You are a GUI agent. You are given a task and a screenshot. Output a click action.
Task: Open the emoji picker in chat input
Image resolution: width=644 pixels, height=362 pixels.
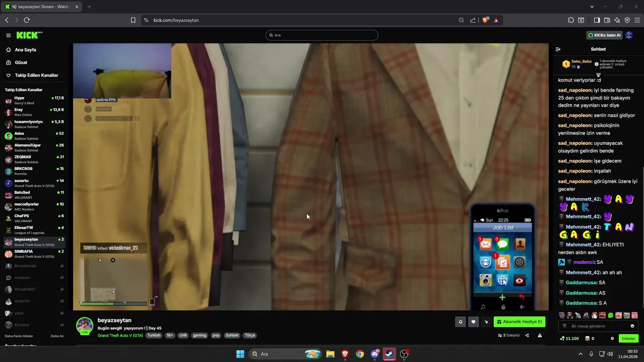632,326
